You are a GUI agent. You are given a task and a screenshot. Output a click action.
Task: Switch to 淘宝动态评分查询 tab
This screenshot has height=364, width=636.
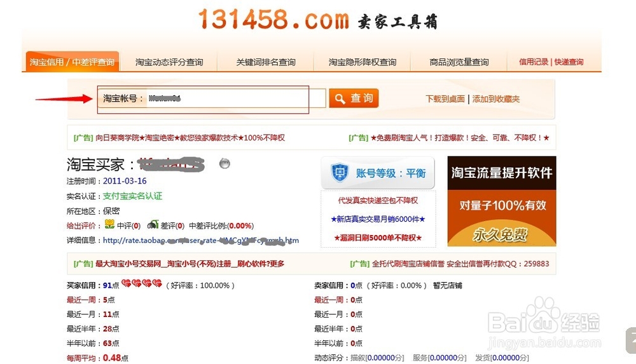[169, 62]
